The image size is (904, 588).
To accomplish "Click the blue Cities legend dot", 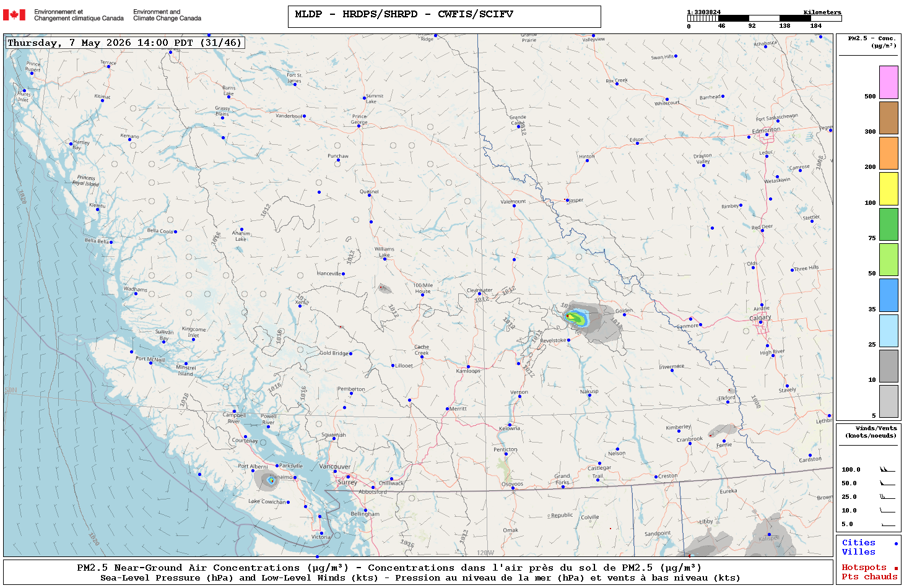I will point(896,543).
